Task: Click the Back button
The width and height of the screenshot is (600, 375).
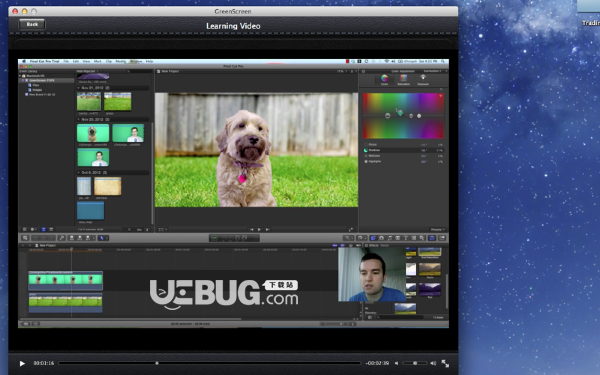Action: point(32,24)
